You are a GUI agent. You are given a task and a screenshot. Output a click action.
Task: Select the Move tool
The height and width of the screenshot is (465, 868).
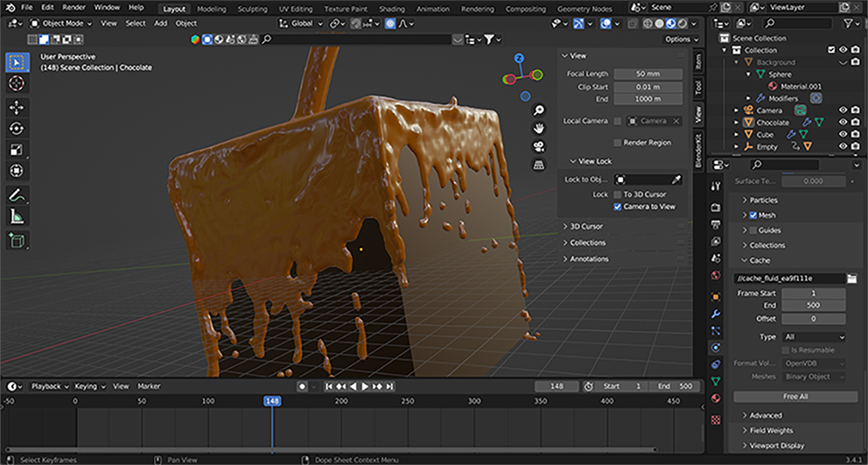17,107
